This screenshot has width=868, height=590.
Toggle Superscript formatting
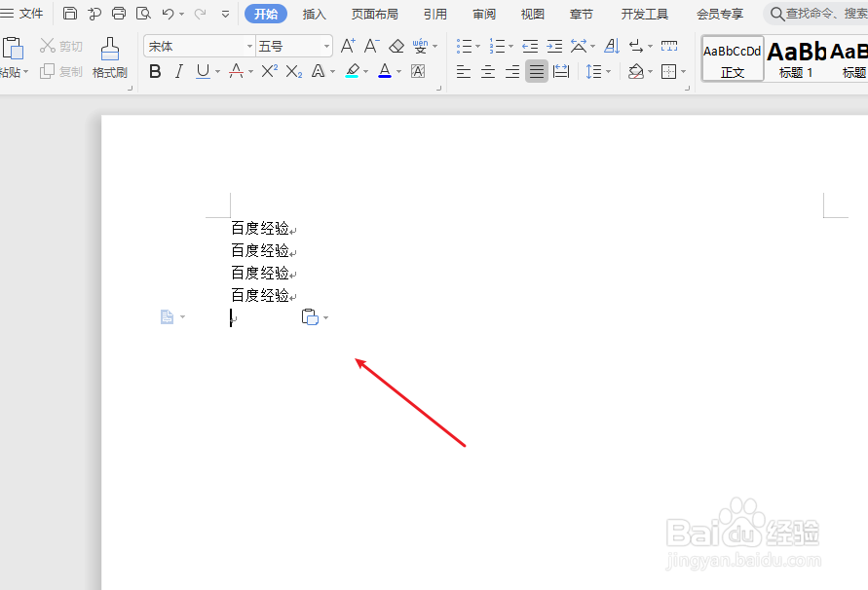coord(270,71)
